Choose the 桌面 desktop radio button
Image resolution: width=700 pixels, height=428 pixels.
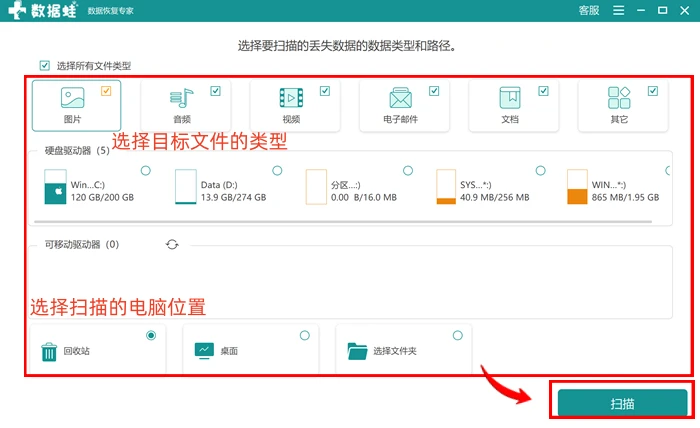pos(304,335)
